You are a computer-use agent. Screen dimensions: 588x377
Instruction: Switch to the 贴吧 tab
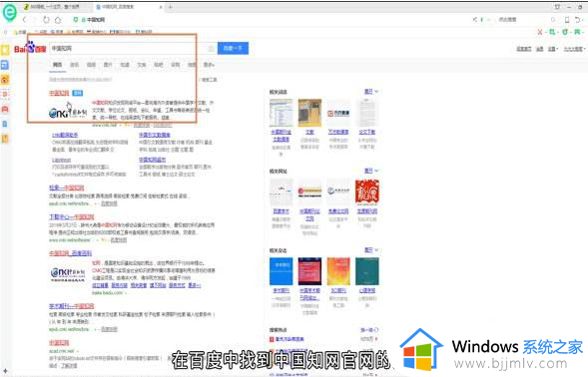(159, 65)
